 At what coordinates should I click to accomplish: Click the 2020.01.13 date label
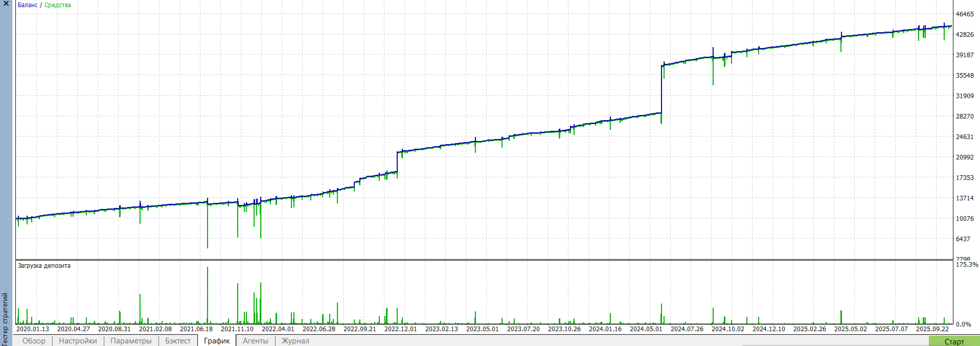coord(33,329)
